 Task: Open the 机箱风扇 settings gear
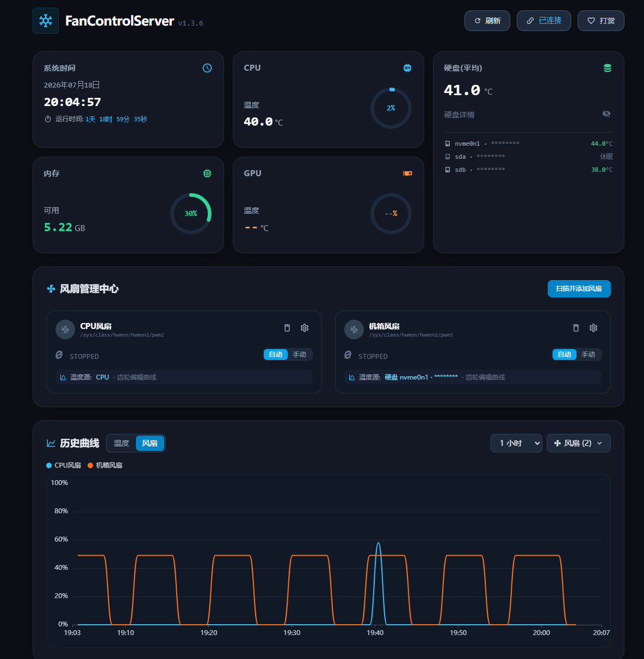tap(593, 328)
